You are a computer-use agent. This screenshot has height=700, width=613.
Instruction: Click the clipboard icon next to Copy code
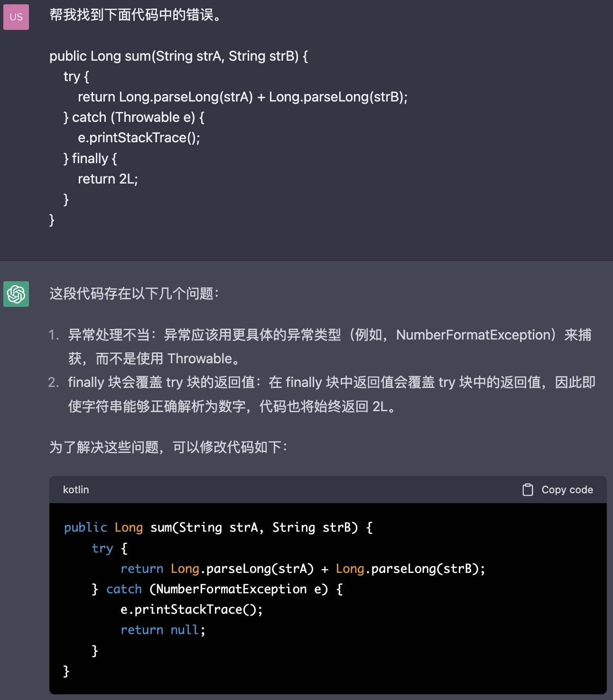point(528,489)
